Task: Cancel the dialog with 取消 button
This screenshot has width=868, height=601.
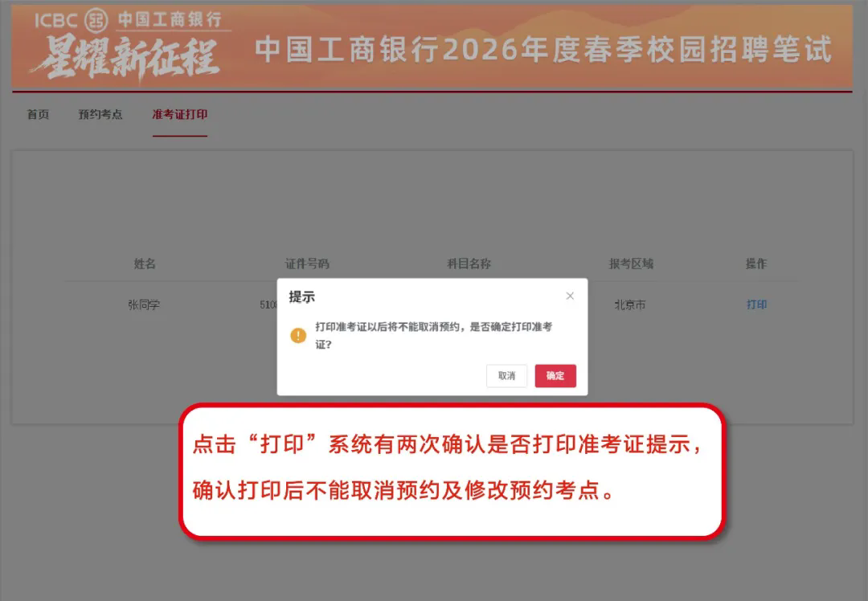Action: point(506,376)
